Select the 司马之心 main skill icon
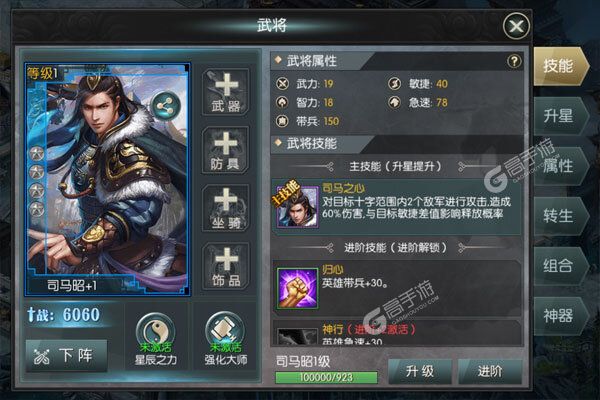600x400 pixels. coord(297,207)
